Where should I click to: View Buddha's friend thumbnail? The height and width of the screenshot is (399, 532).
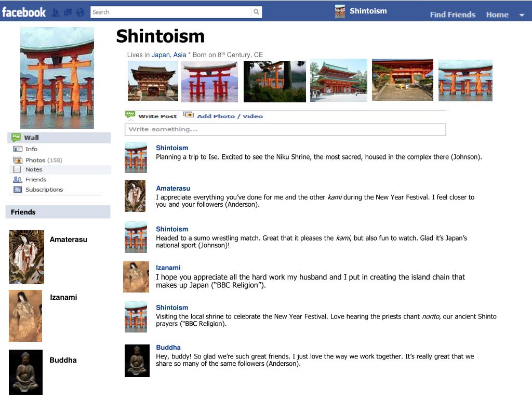26,372
